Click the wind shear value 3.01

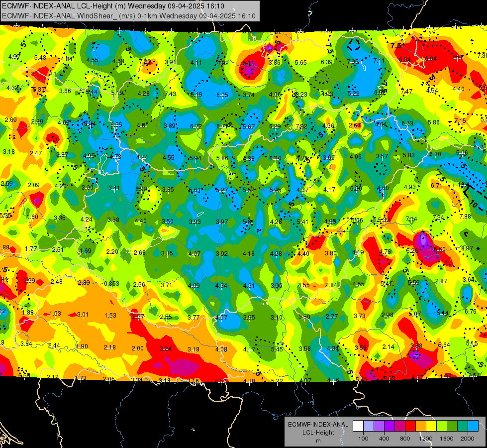[83, 314]
